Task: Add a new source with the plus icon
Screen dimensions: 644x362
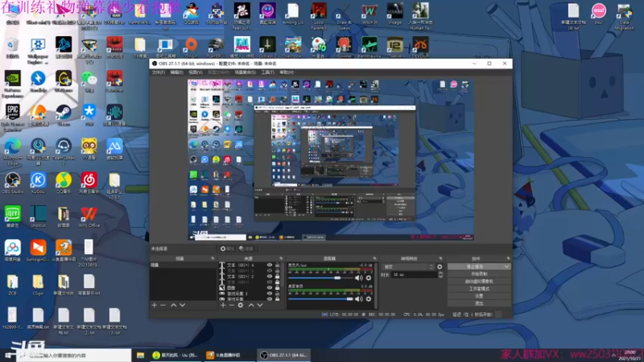Action: [223, 306]
